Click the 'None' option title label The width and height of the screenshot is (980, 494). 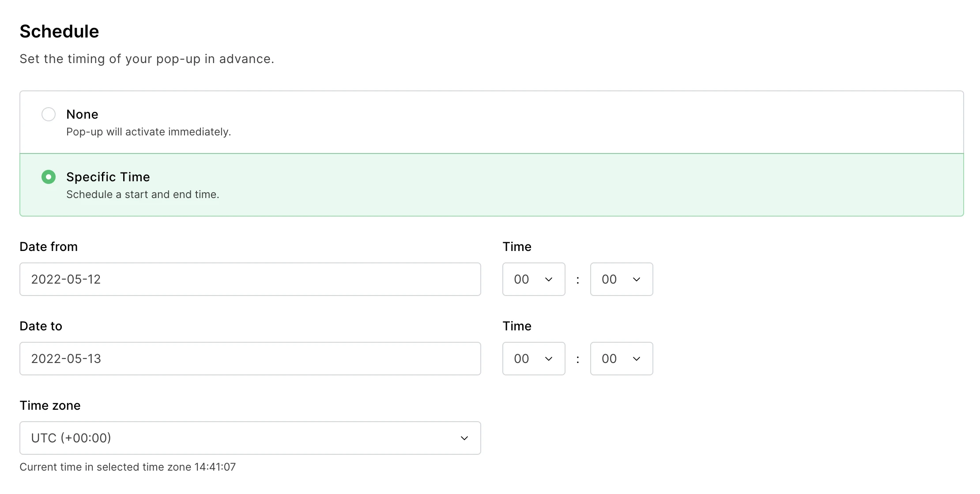tap(82, 114)
